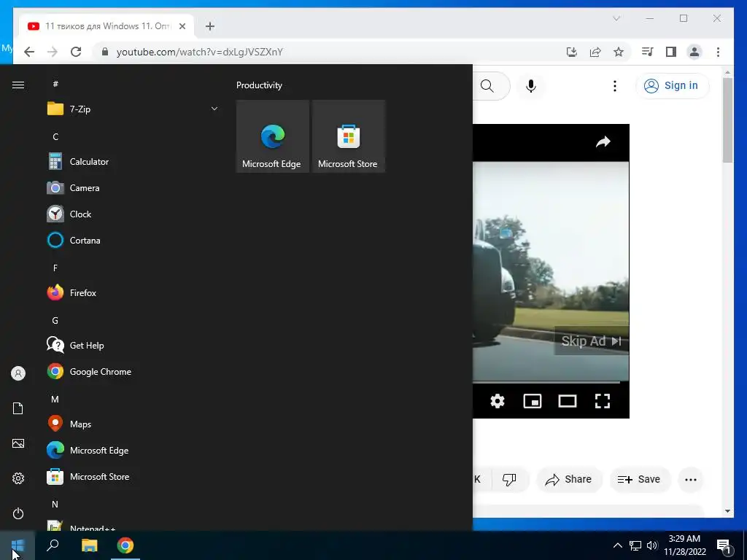The image size is (747, 560).
Task: Open the Chrome three-dot menu
Action: pos(718,52)
